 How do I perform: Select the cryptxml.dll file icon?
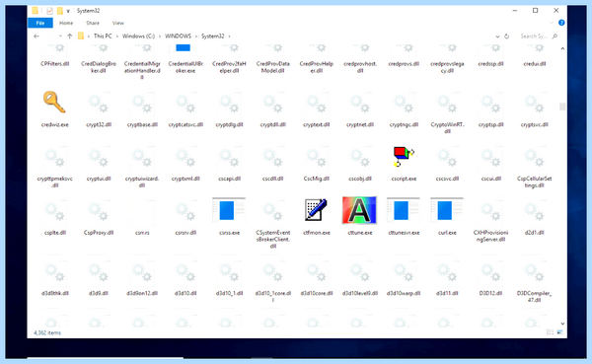(x=185, y=158)
